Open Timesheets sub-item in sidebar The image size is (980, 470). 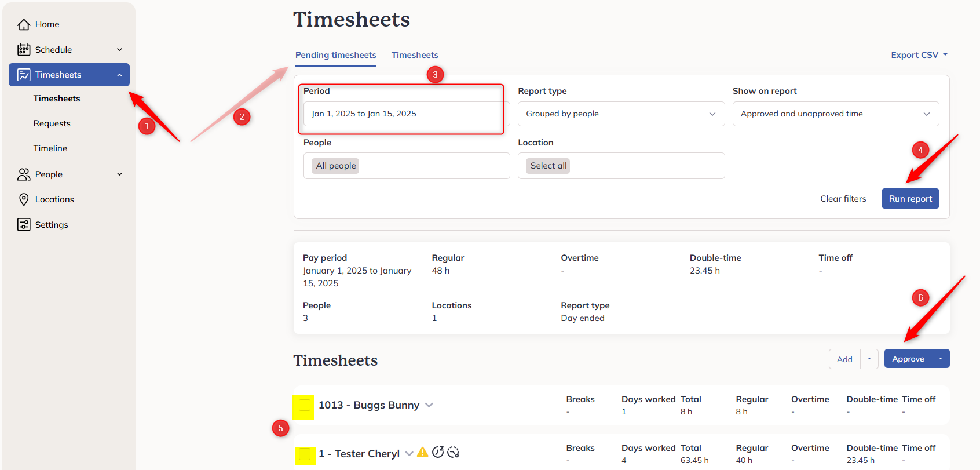(x=57, y=99)
